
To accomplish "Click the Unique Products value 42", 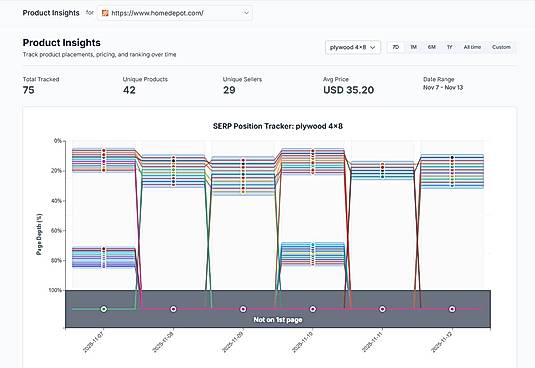I will point(129,90).
